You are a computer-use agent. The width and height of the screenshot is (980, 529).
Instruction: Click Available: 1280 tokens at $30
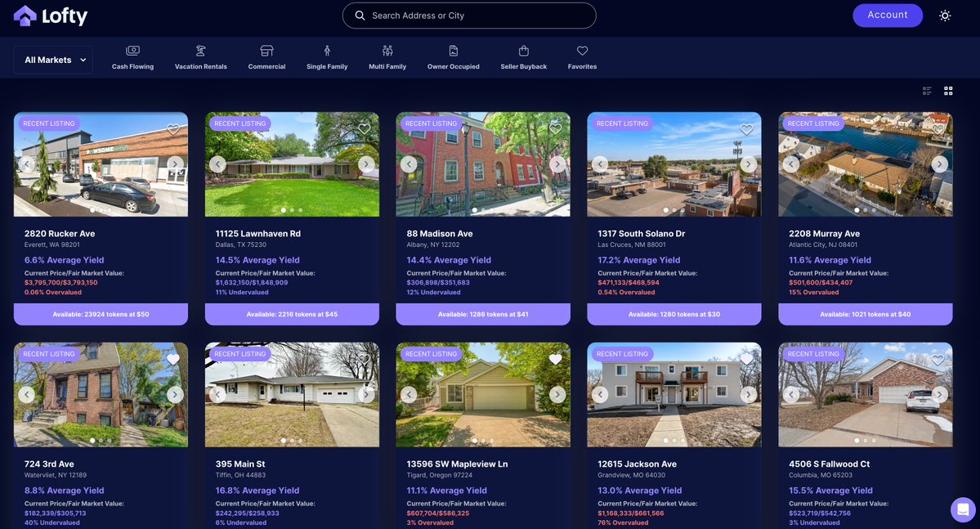(x=674, y=315)
